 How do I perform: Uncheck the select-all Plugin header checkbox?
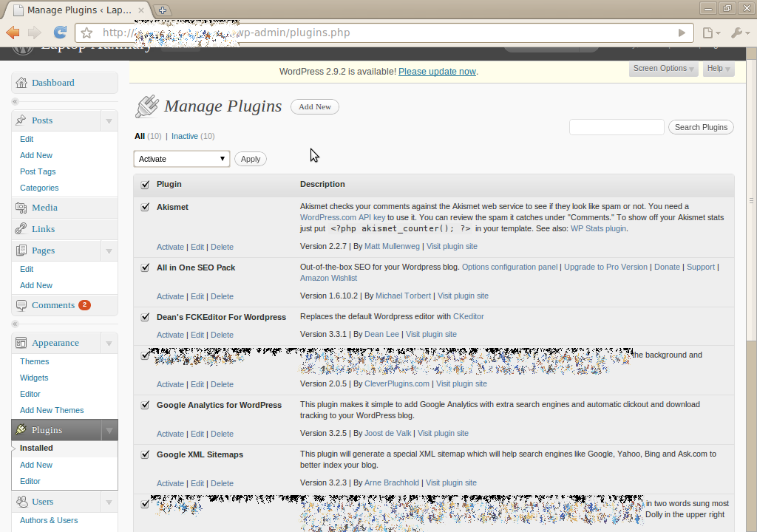coord(145,185)
